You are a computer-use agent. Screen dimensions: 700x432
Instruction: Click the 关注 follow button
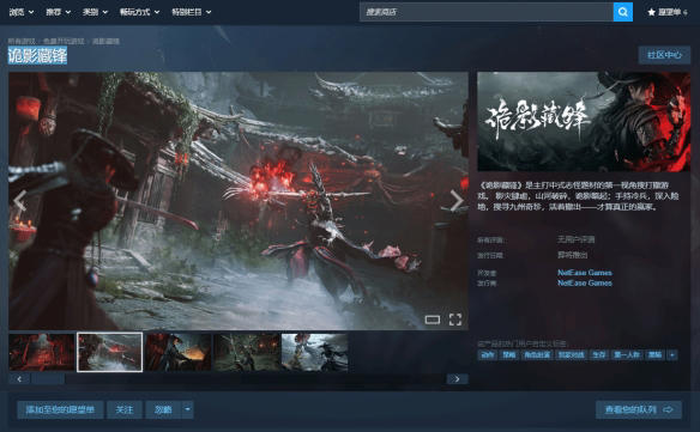(x=125, y=409)
